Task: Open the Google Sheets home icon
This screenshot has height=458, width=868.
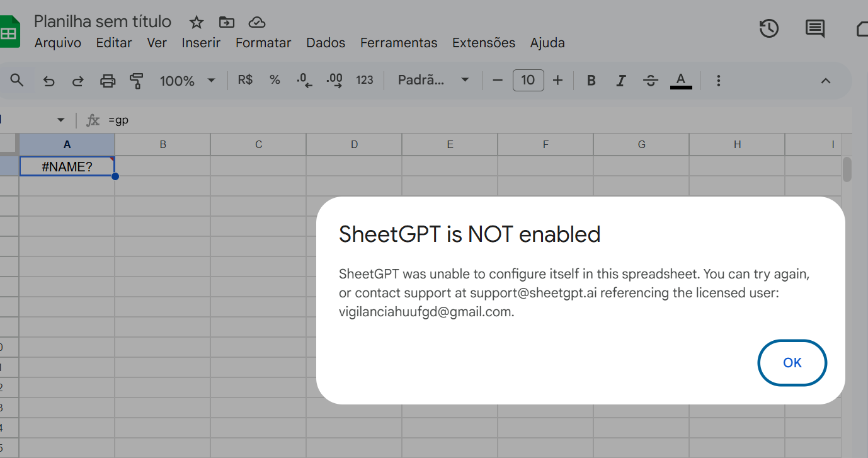Action: tap(9, 31)
